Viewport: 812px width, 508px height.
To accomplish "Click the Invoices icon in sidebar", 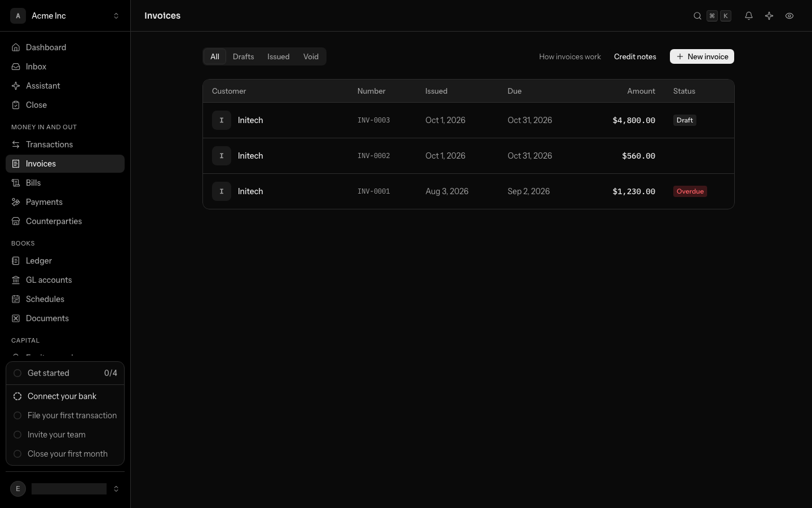I will point(16,164).
